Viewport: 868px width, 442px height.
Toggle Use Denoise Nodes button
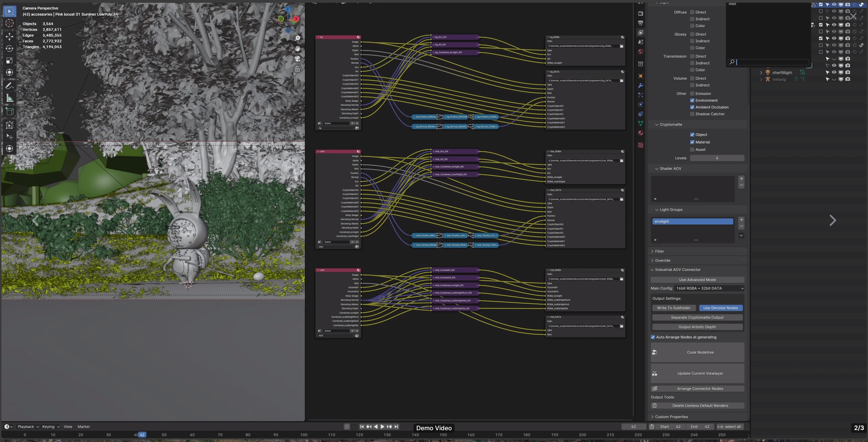pyautogui.click(x=720, y=308)
